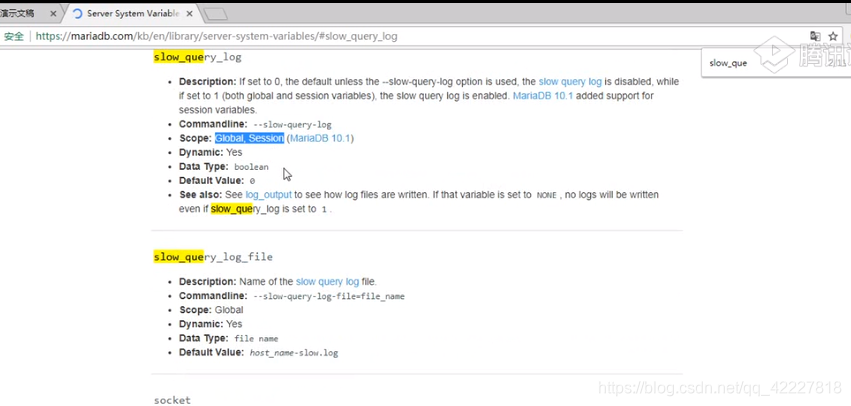The width and height of the screenshot is (851, 406).
Task: Click the file name data type value
Action: coord(256,339)
